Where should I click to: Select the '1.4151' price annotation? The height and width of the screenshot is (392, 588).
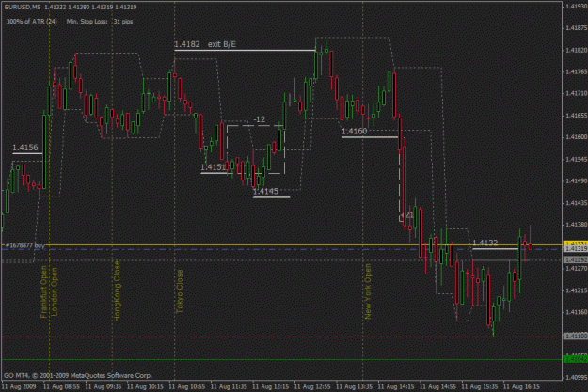[214, 166]
